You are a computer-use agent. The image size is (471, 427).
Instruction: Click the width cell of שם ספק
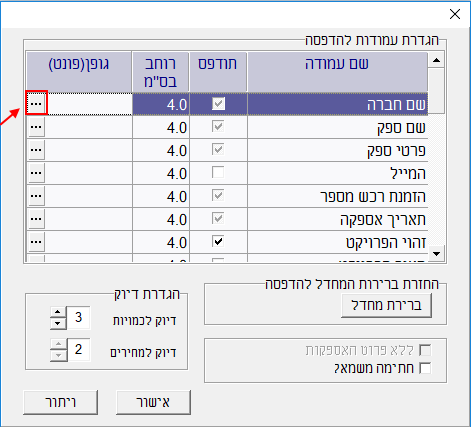161,127
